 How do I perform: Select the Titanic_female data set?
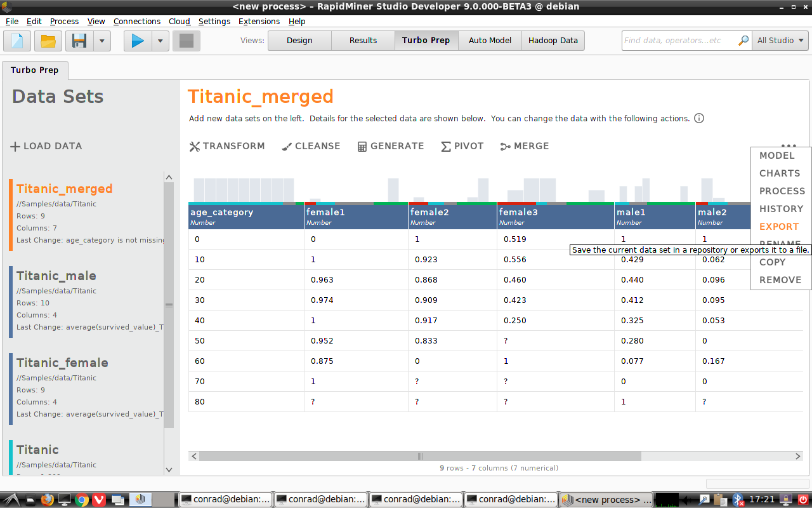point(62,363)
